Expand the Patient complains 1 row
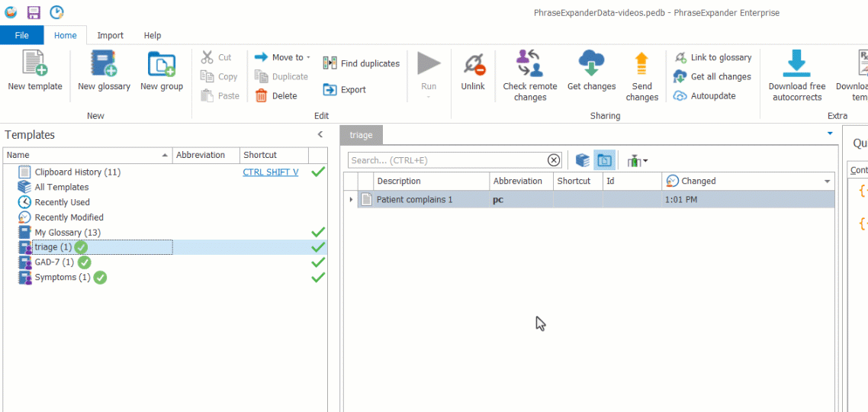Image resolution: width=868 pixels, height=412 pixels. click(x=351, y=199)
